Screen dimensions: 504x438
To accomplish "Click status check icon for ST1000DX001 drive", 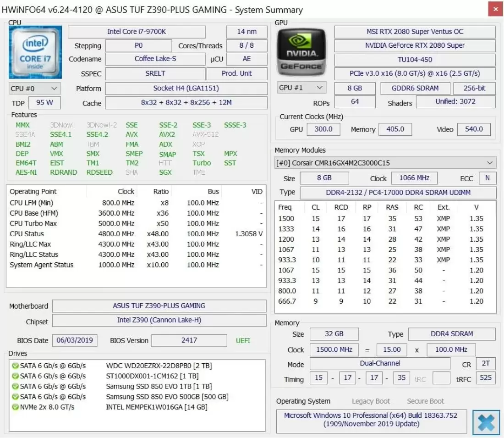I will coord(15,376).
